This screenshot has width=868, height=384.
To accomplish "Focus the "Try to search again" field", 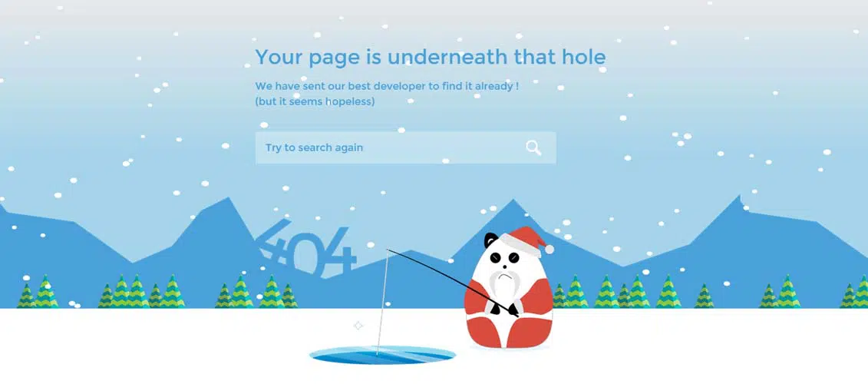I will click(405, 147).
